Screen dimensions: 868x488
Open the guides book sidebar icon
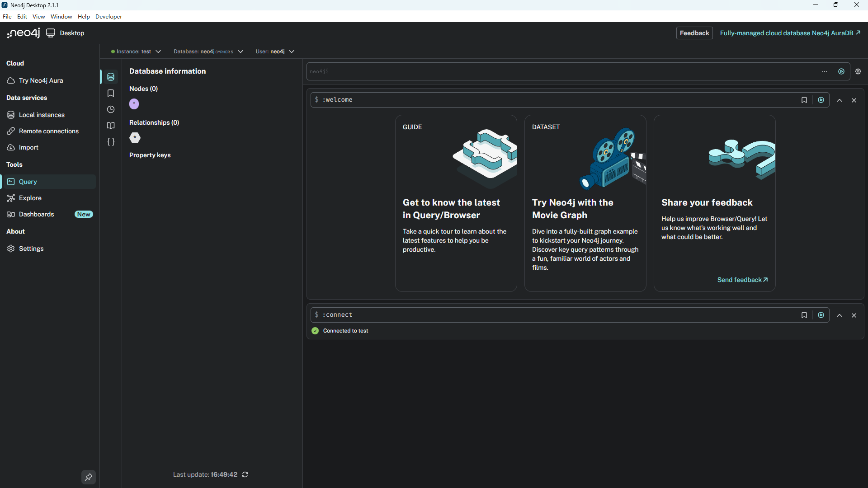(x=111, y=126)
